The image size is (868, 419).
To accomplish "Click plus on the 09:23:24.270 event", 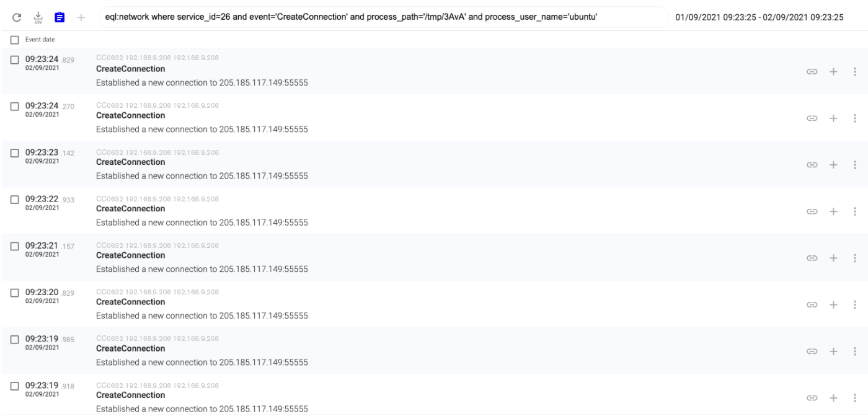I will (x=833, y=118).
